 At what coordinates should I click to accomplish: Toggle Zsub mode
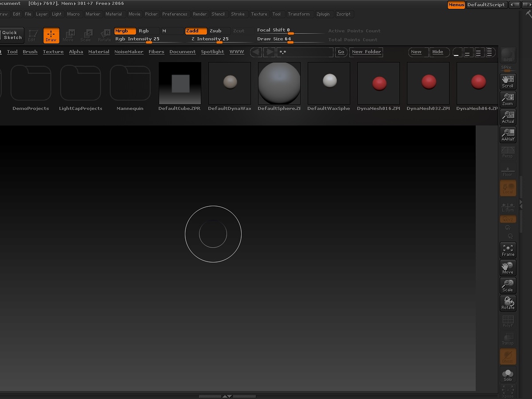pos(219,31)
